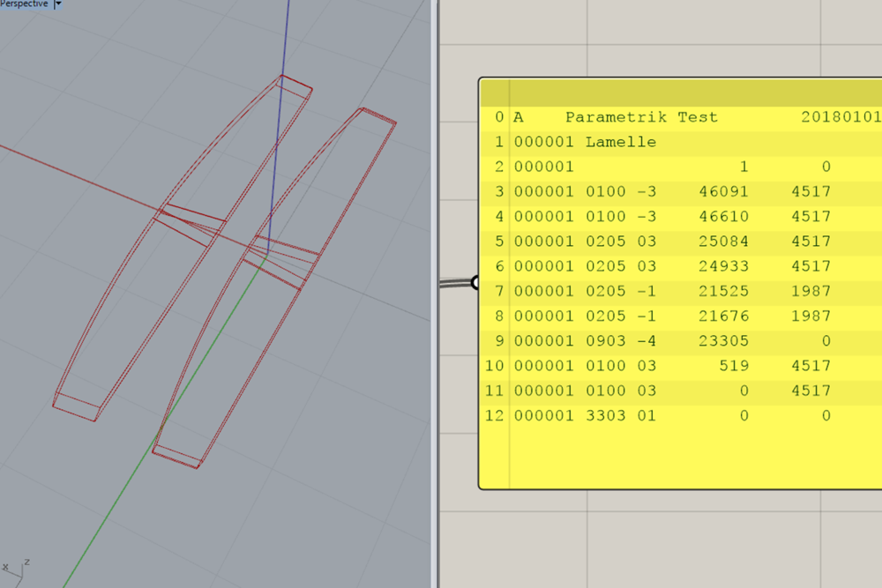Click the Perspective viewport title label

click(25, 4)
